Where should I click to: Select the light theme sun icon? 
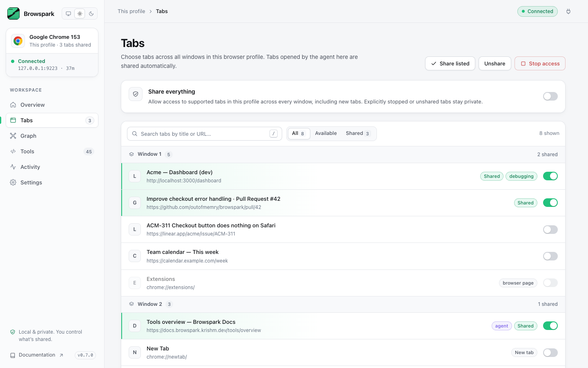[80, 13]
